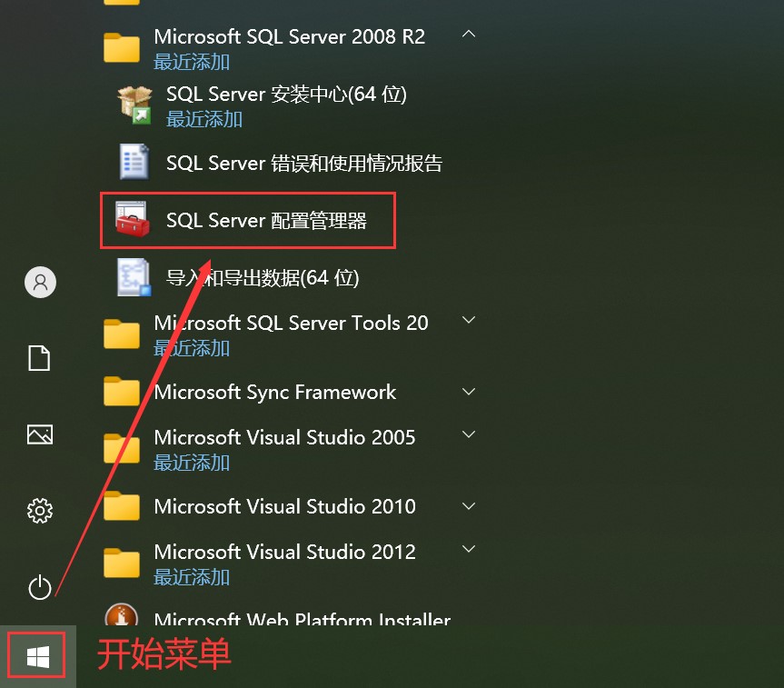Expand the Microsoft Visual Studio 2005 chevron
Image resolution: width=784 pixels, height=688 pixels.
coord(469,434)
